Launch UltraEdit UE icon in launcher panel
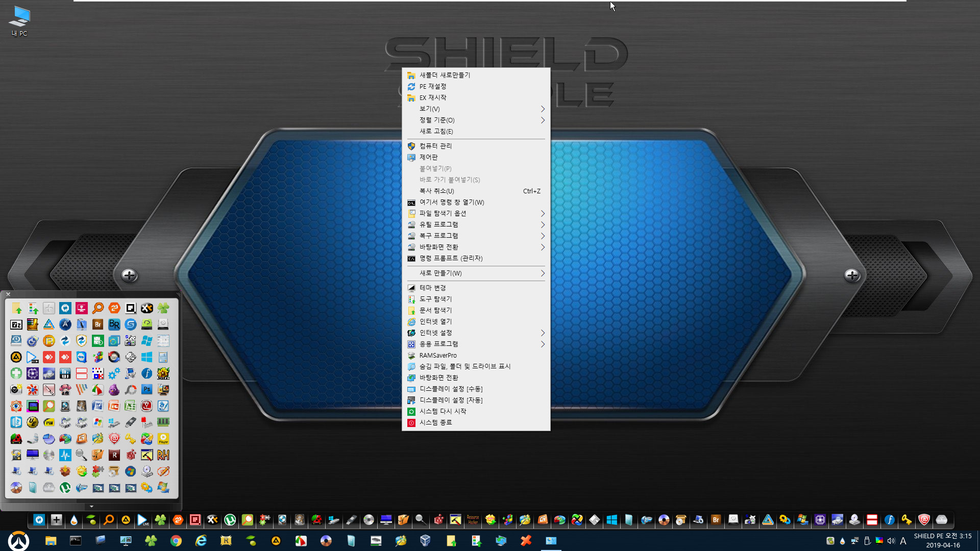The image size is (980, 551). [32, 422]
